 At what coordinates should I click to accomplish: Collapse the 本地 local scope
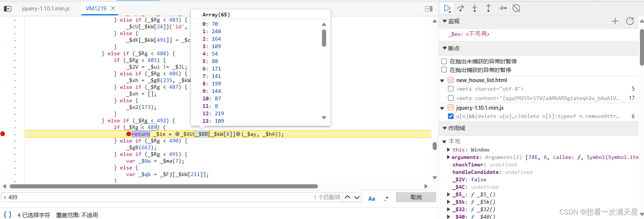[x=444, y=141]
